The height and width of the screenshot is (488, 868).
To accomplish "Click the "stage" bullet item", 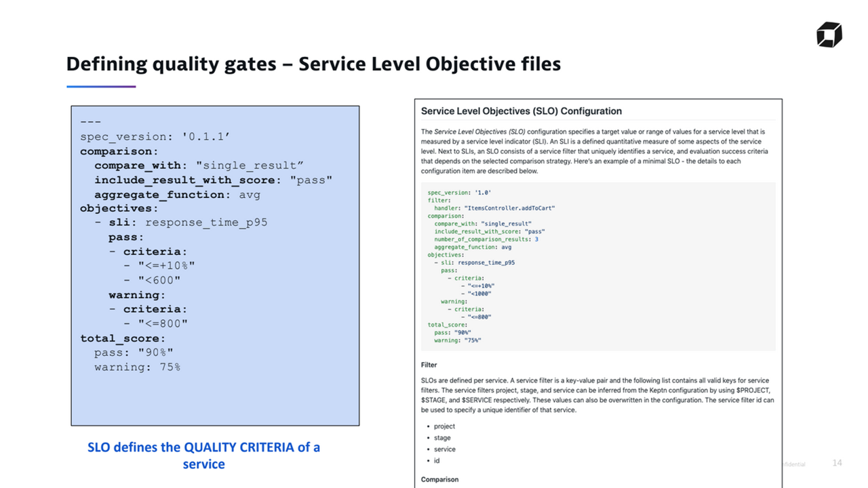I will (x=442, y=438).
